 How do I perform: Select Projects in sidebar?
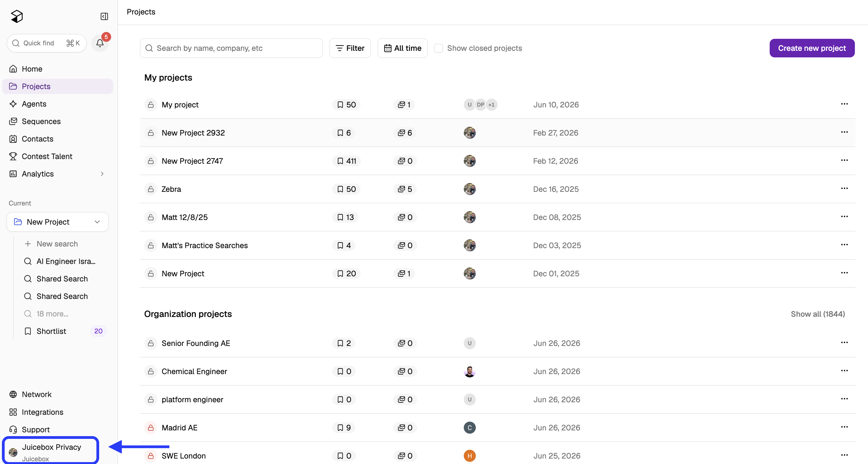(x=58, y=86)
